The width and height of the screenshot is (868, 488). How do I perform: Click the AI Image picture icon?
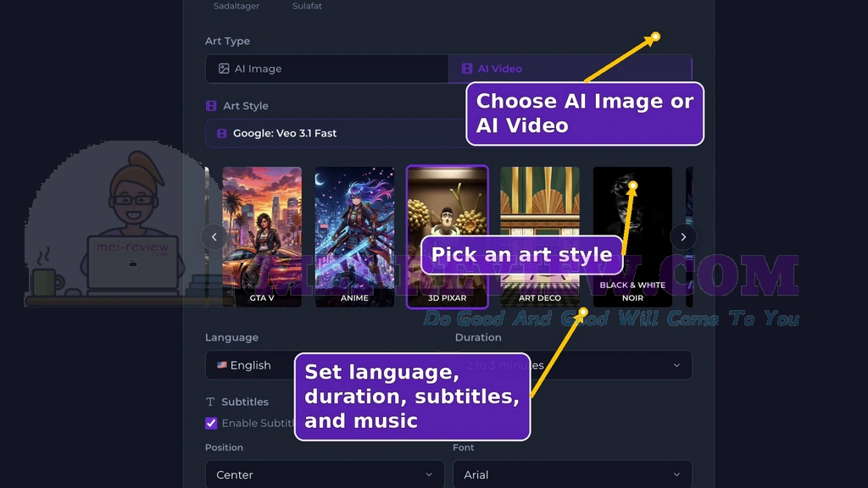click(224, 69)
